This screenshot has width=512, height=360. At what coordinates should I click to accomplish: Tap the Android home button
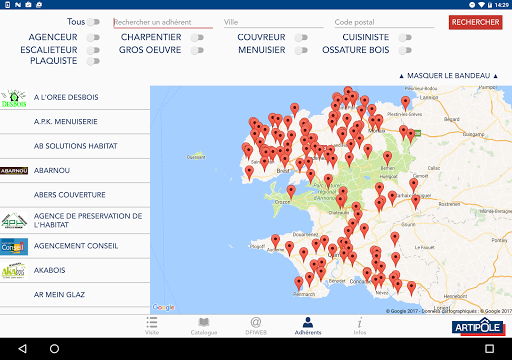54,349
